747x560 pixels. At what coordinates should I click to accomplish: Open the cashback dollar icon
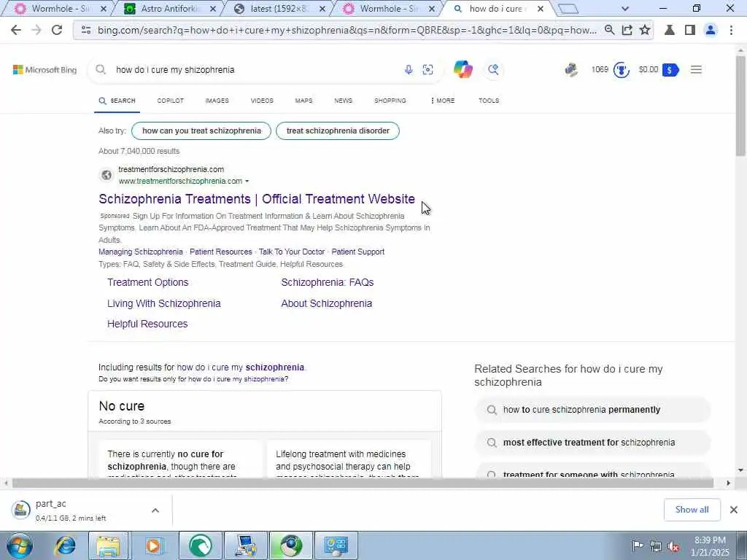(x=670, y=70)
